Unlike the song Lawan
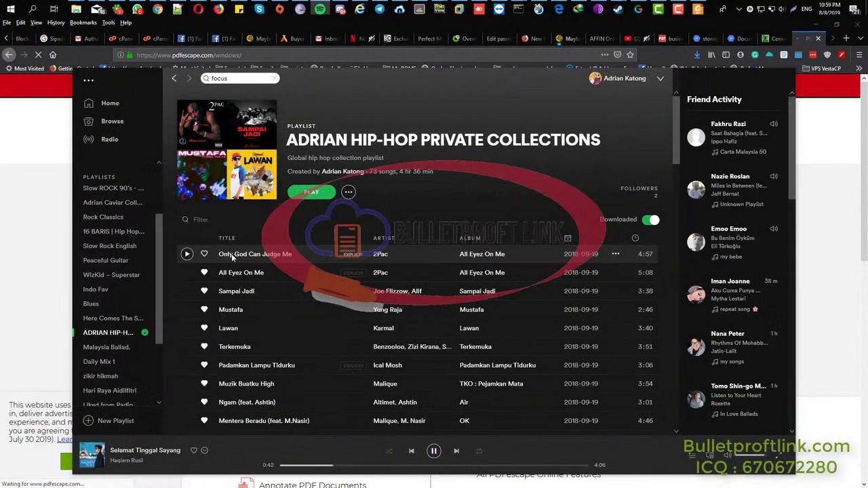Screen dimensions: 868x488 [x=204, y=328]
